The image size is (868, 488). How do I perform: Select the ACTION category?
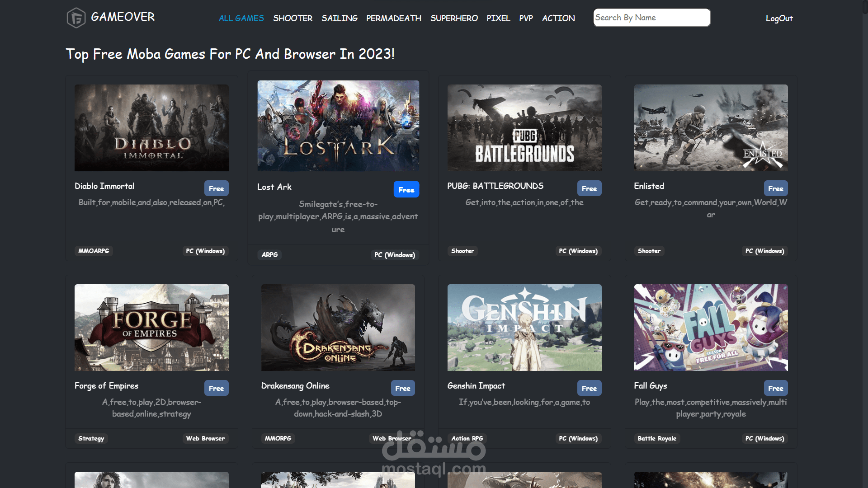(558, 18)
